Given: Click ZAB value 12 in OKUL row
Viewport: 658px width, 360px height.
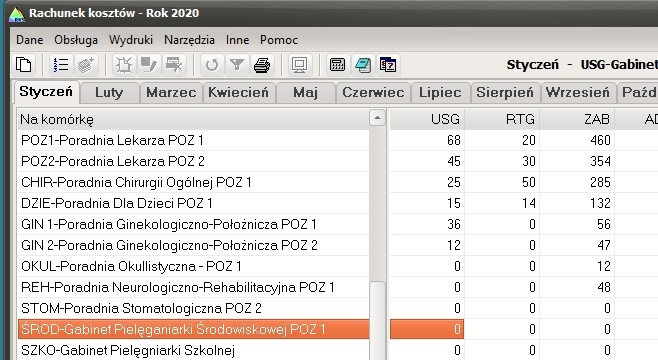Looking at the screenshot, I should coord(604,266).
